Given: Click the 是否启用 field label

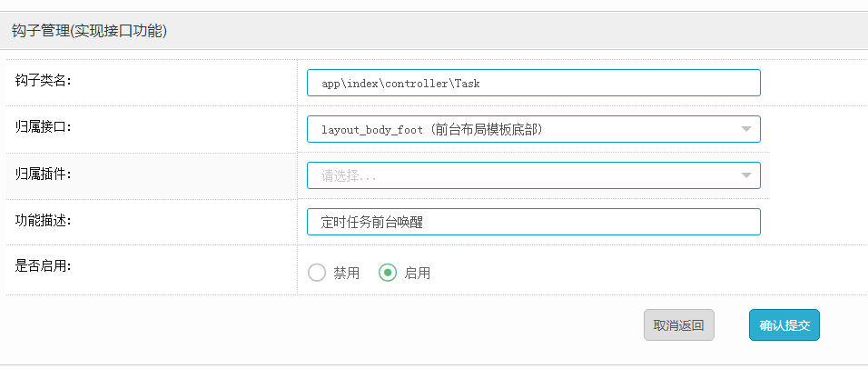Looking at the screenshot, I should pos(44,266).
